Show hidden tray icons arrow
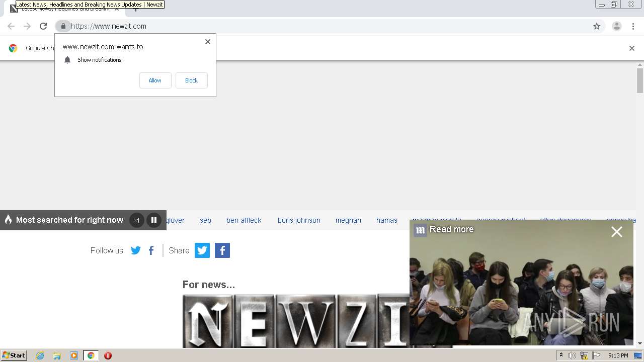The height and width of the screenshot is (362, 644). click(561, 355)
